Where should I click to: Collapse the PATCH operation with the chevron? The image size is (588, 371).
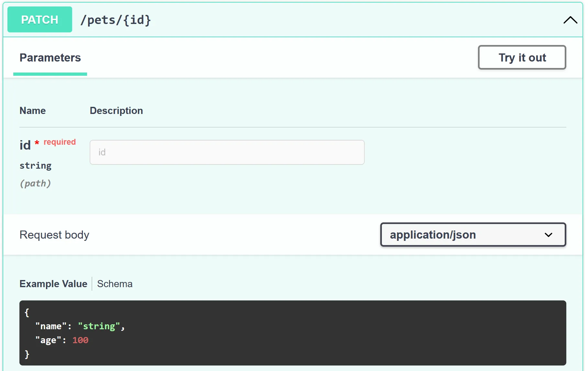coord(570,20)
